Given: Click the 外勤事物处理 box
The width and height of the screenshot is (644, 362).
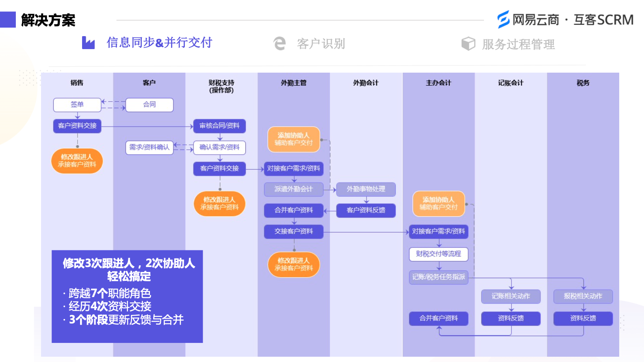Looking at the screenshot, I should point(366,189).
